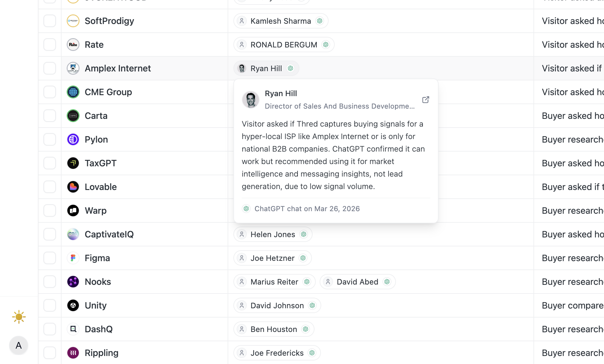Click the Warp company name
The width and height of the screenshot is (604, 364).
[x=96, y=211]
